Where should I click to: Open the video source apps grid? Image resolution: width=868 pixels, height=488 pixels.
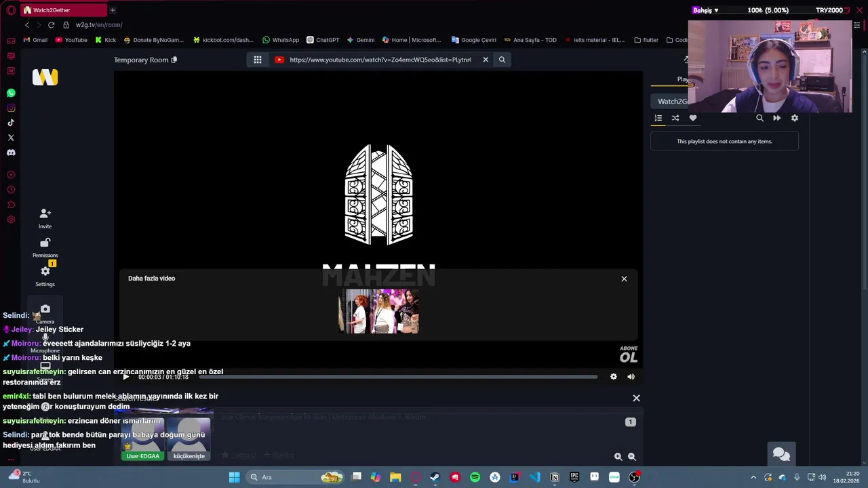click(x=258, y=60)
